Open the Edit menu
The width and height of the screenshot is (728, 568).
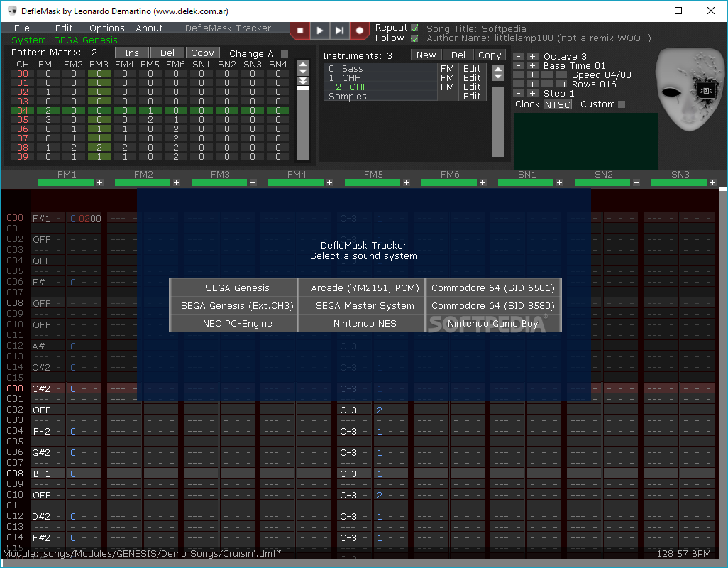tap(64, 28)
